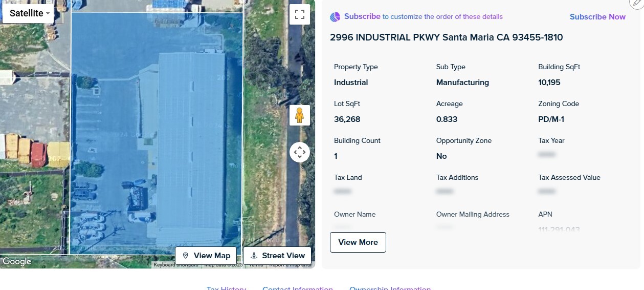This screenshot has height=290, width=644.
Task: Click the yellow Pegman street view icon
Action: pos(299,115)
